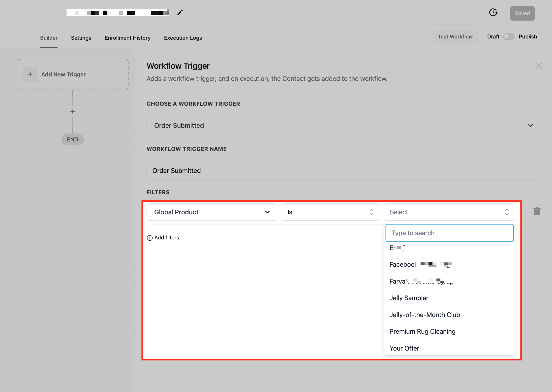Click the Saved button
This screenshot has height=392, width=552.
pos(522,13)
